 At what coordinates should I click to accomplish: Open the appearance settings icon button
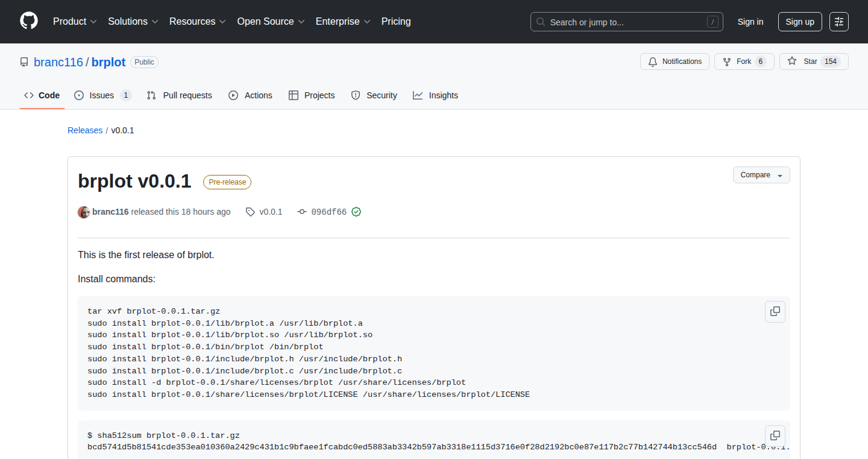[839, 22]
